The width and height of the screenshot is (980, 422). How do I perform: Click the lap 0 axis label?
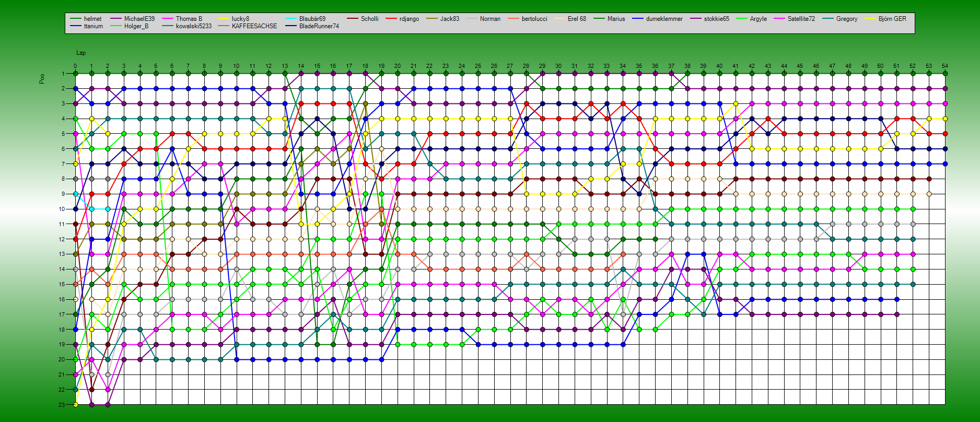coord(75,66)
